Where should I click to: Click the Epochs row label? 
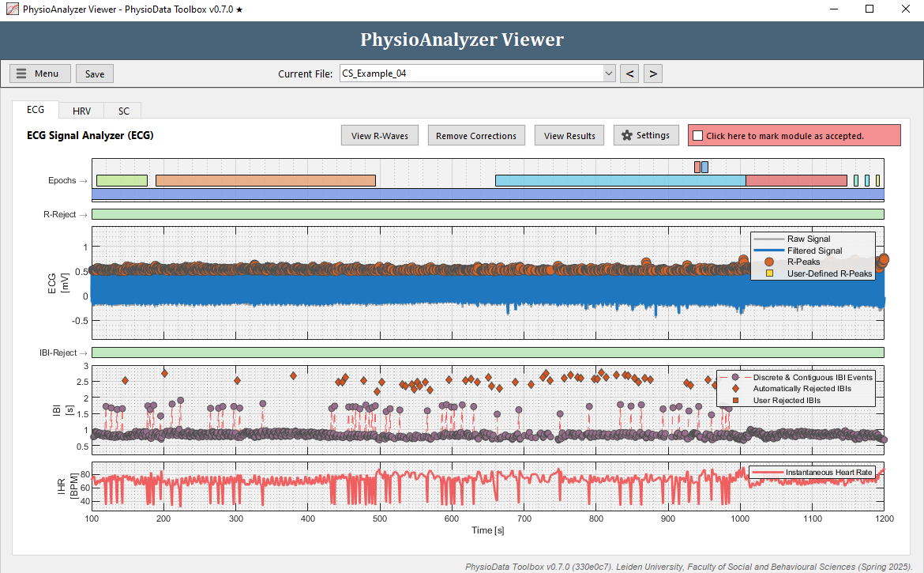(x=62, y=180)
